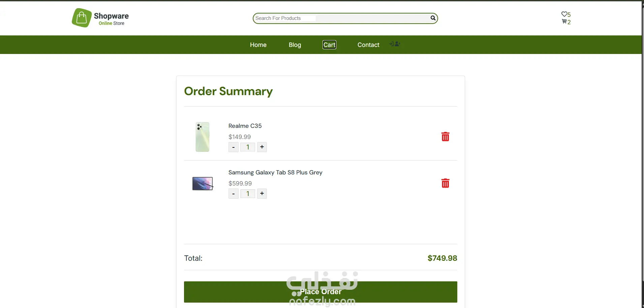Go to the Home menu item
The width and height of the screenshot is (644, 308).
258,45
